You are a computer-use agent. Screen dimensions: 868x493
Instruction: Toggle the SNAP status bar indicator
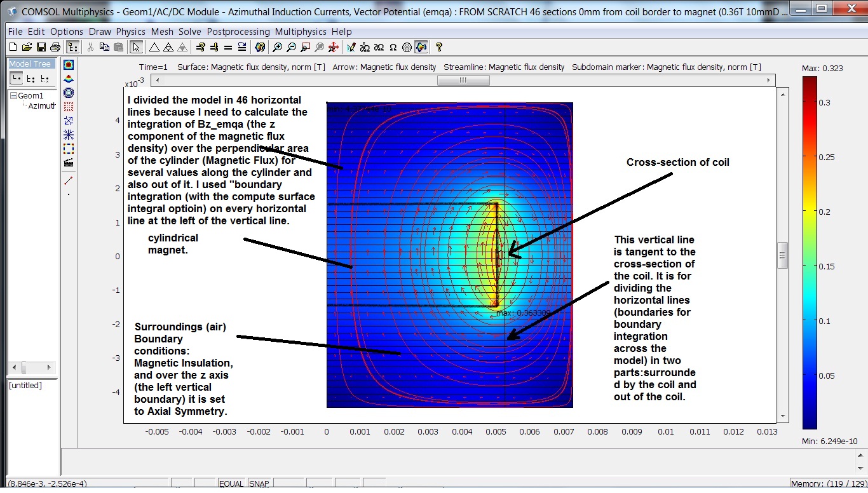click(259, 484)
